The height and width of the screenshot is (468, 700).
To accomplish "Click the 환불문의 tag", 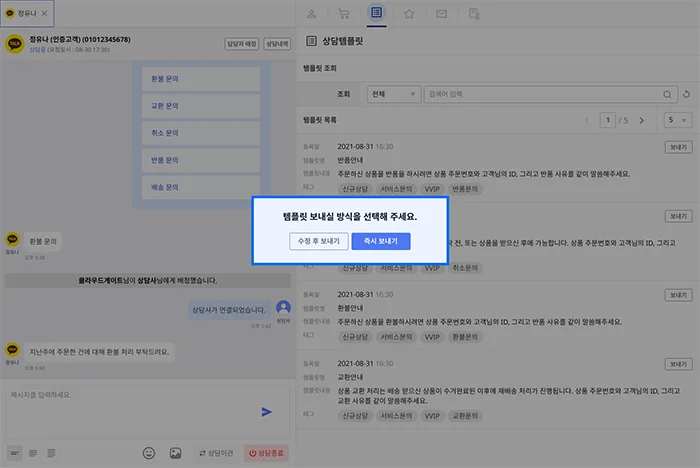I will click(x=465, y=337).
